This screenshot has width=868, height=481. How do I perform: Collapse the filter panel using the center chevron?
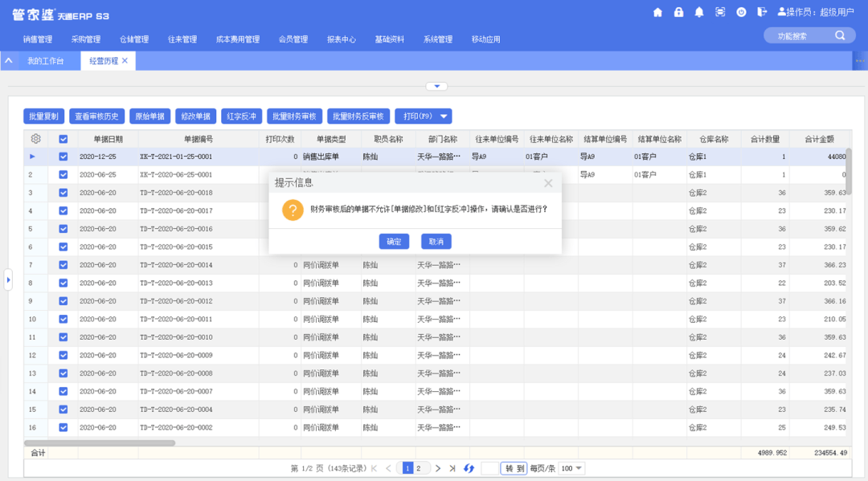coord(436,86)
